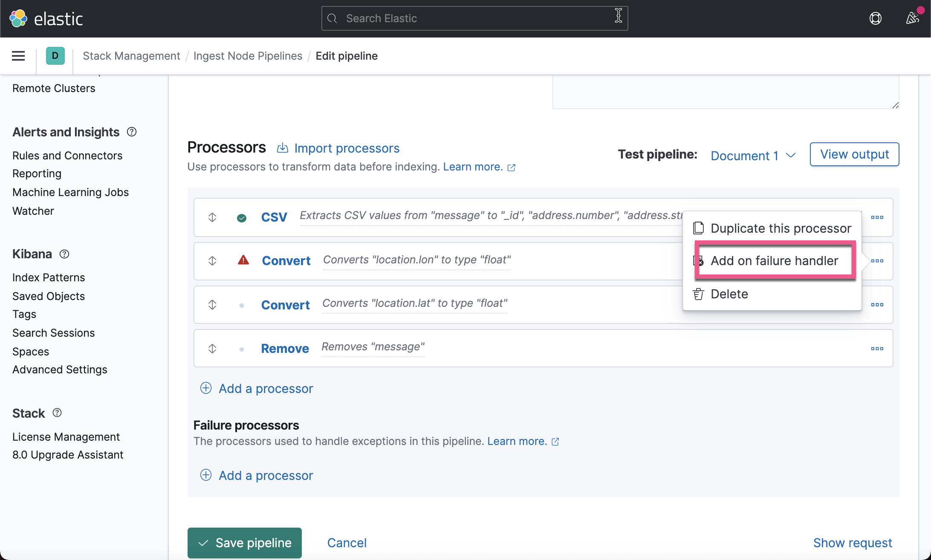Click the Import processors download icon
Image resolution: width=931 pixels, height=560 pixels.
click(x=283, y=148)
